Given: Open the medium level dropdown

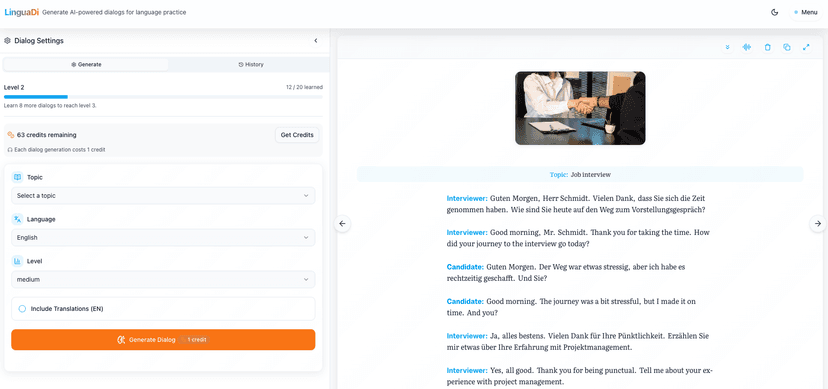Looking at the screenshot, I should pos(163,280).
